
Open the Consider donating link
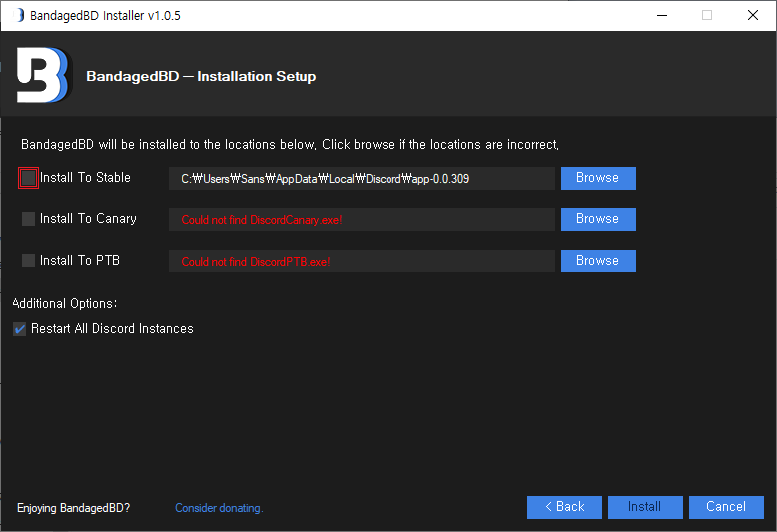pos(219,508)
